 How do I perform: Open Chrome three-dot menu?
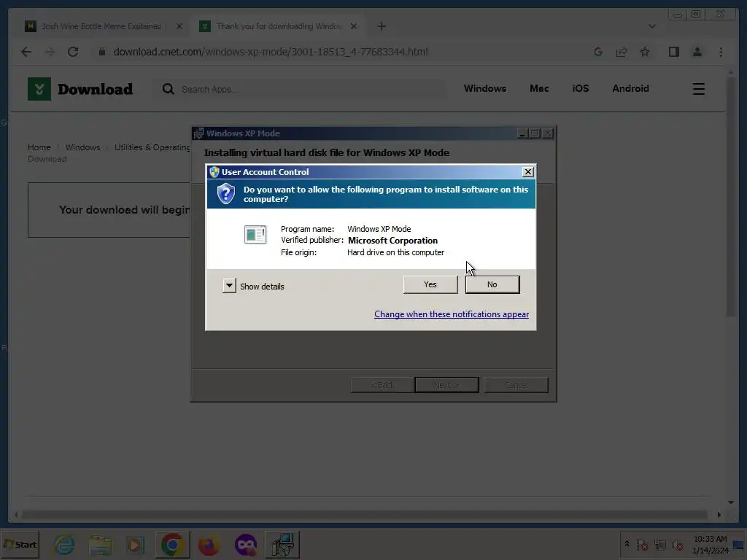[x=721, y=52]
